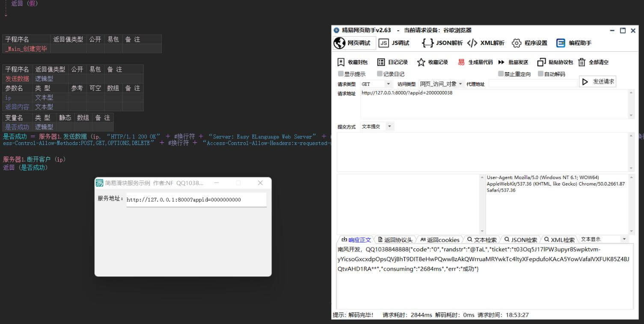Click the response body JSON text area

[x=485, y=276]
